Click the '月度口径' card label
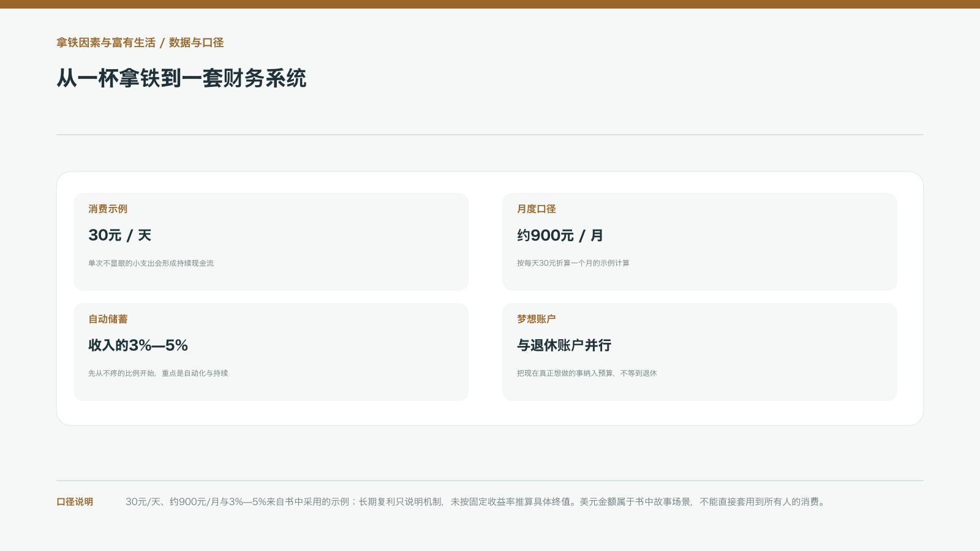Image resolution: width=980 pixels, height=551 pixels. (x=537, y=209)
